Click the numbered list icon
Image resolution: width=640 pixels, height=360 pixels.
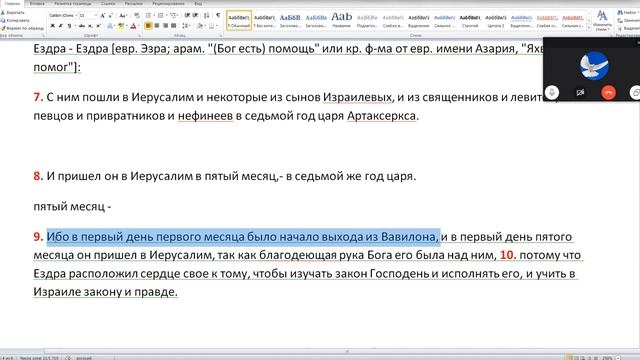160,15
